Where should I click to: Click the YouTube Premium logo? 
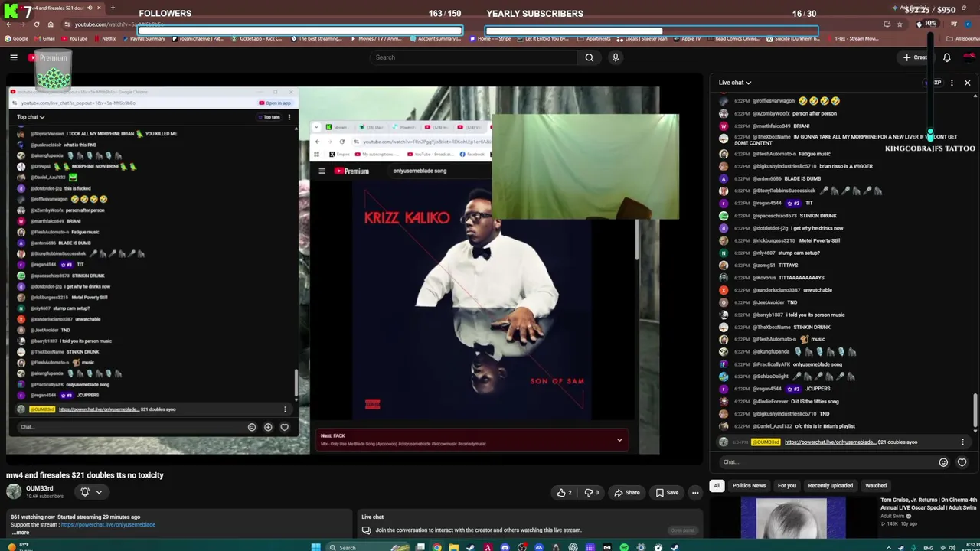(x=48, y=57)
